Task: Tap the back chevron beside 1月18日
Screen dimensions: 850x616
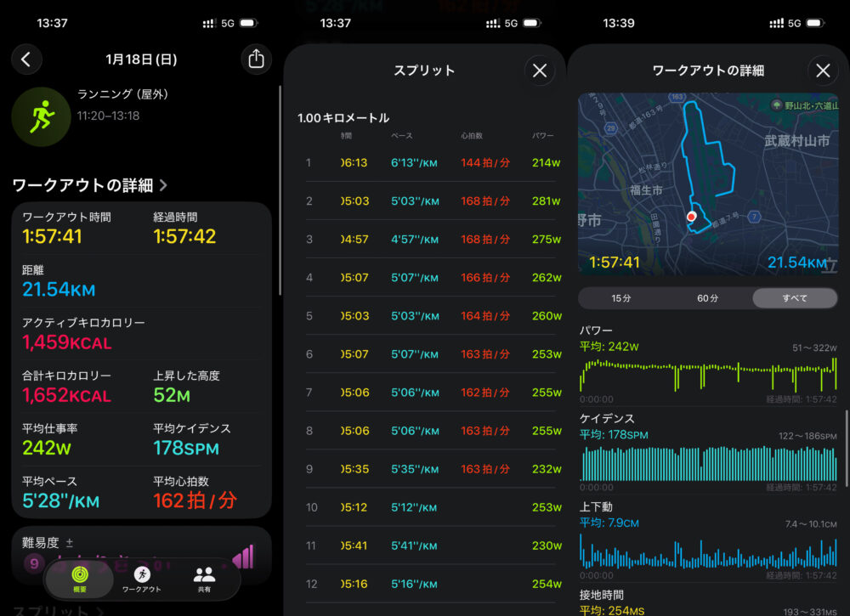Action: click(x=26, y=59)
